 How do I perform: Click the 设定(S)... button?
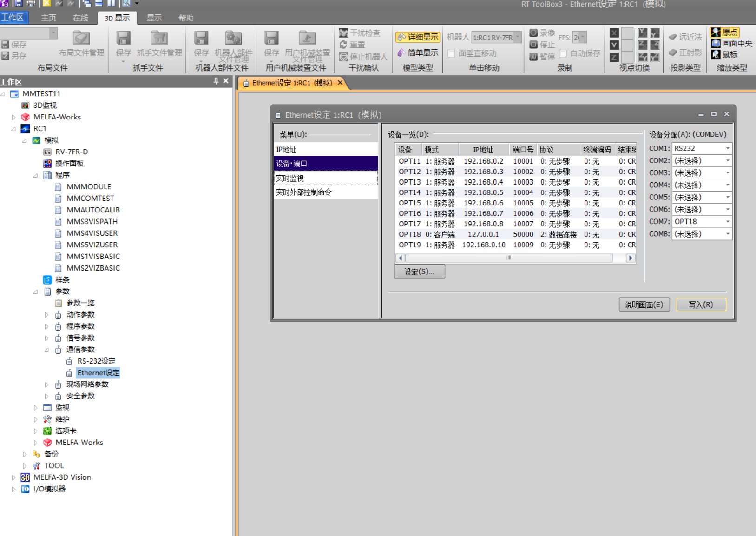[x=419, y=272]
